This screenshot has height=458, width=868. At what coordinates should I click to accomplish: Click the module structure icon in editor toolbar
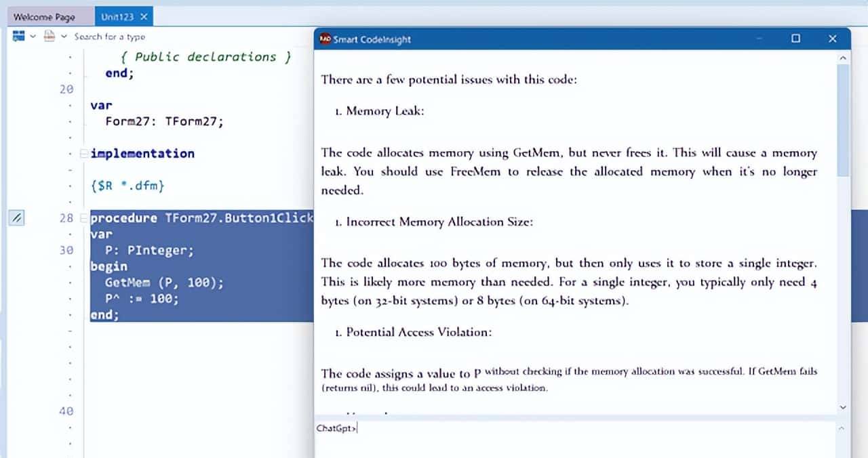(17, 37)
